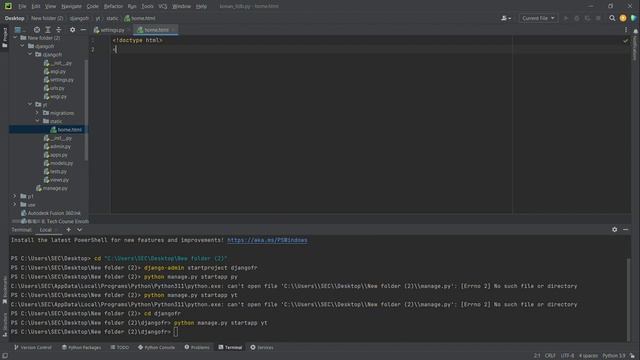
Task: Toggle tool window bars icon in bottom-left corner
Action: point(4,356)
